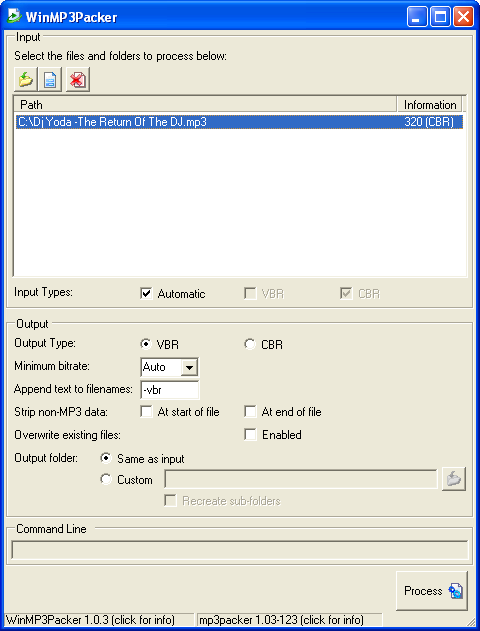This screenshot has width=480, height=631.
Task: Toggle the Automatic input types checkbox
Action: coord(146,293)
